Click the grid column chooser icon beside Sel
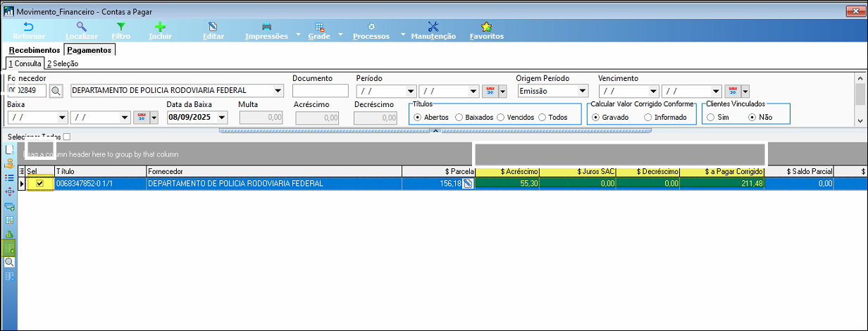The image size is (868, 331). pos(22,171)
